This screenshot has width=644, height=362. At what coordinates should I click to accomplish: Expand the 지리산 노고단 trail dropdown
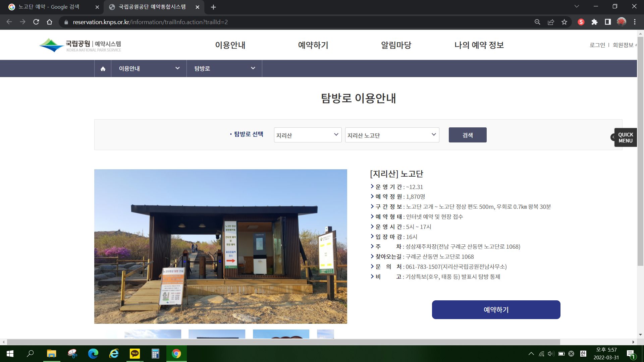(392, 135)
